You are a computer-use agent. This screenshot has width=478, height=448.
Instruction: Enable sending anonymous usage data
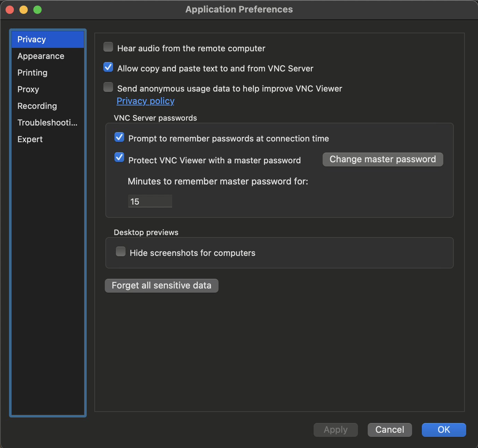coord(108,87)
